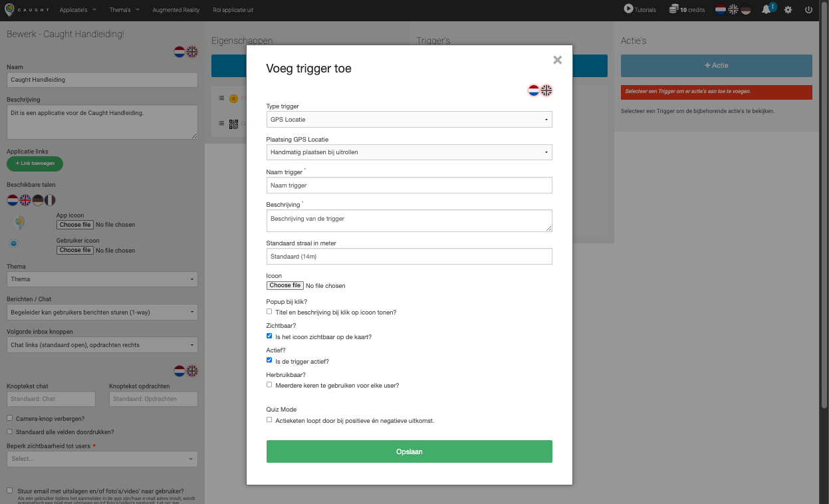Select the Dutch flag in the dialog

(533, 90)
